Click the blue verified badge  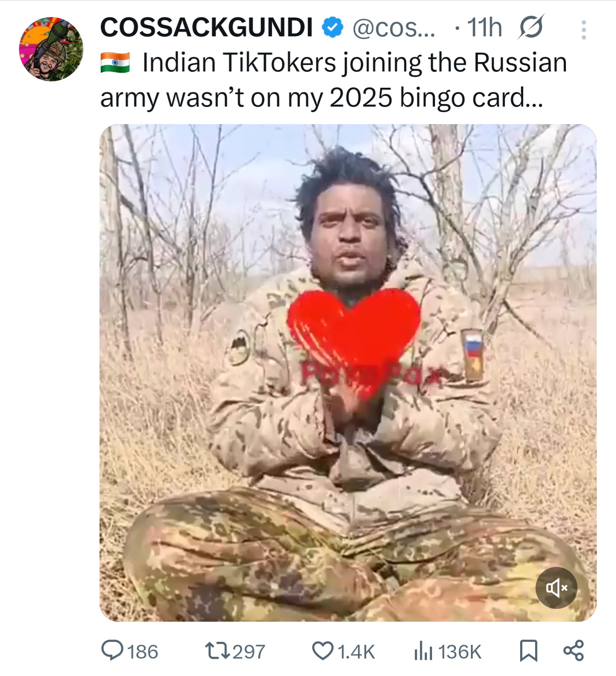coord(332,28)
